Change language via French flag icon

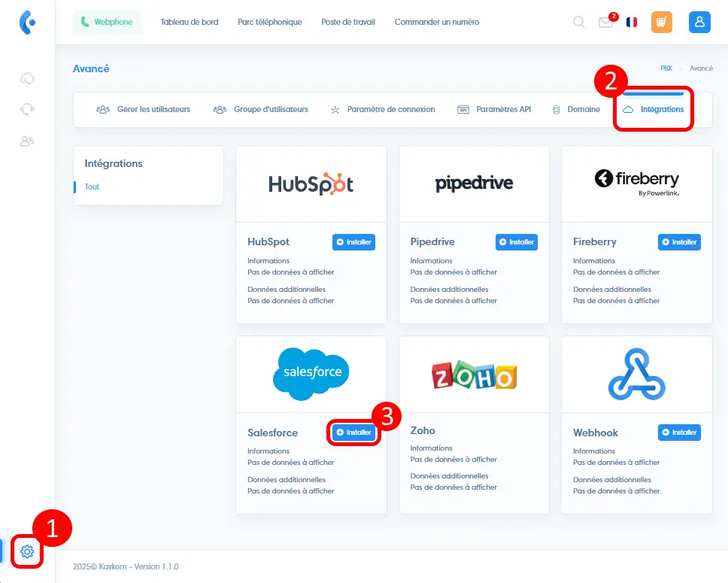click(632, 23)
